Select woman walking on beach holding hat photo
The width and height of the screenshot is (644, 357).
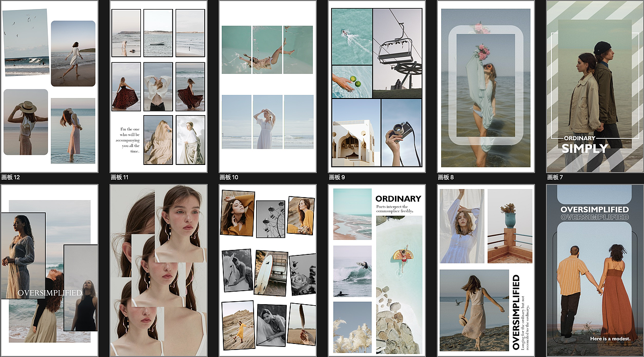point(474,310)
